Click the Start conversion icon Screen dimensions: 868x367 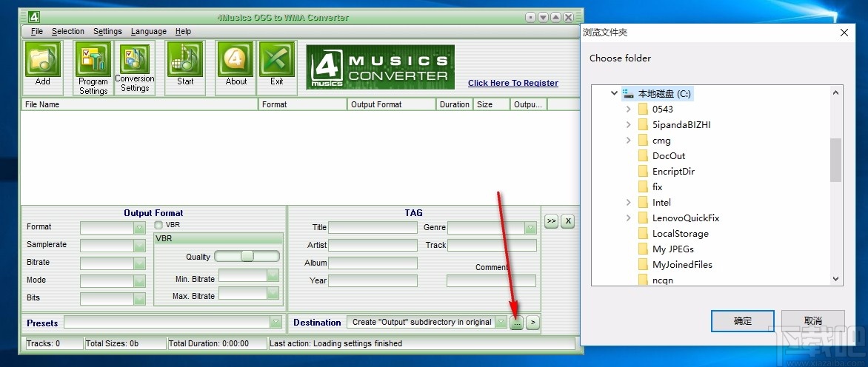(185, 60)
